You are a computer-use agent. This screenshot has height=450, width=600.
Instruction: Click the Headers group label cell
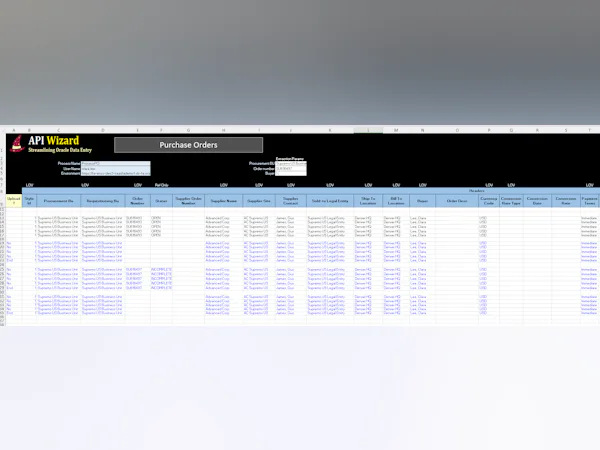click(x=476, y=191)
